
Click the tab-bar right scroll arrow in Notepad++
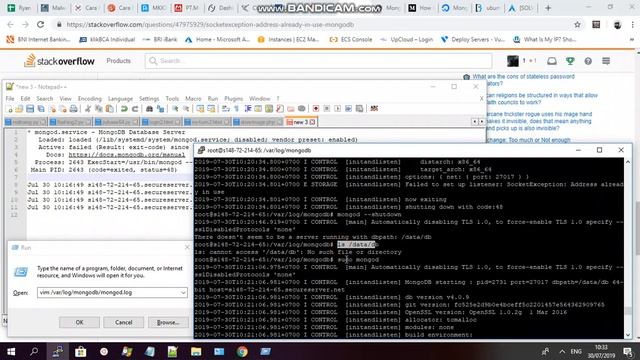[481, 122]
